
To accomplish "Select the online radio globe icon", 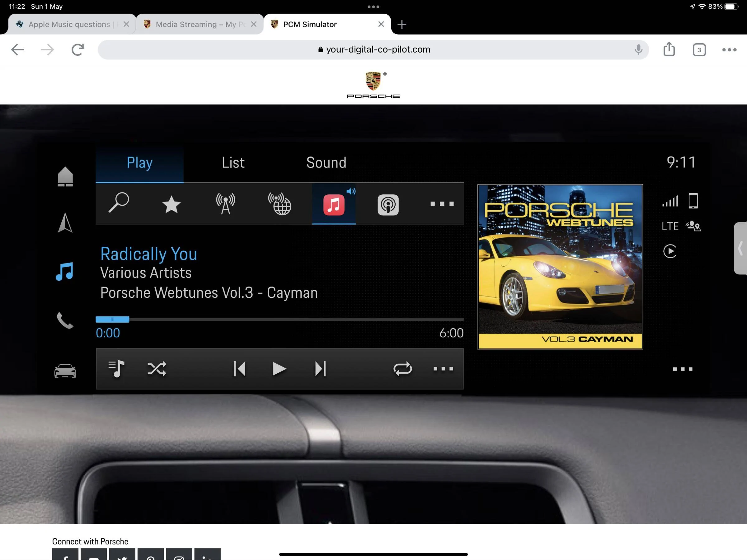I will pyautogui.click(x=280, y=204).
